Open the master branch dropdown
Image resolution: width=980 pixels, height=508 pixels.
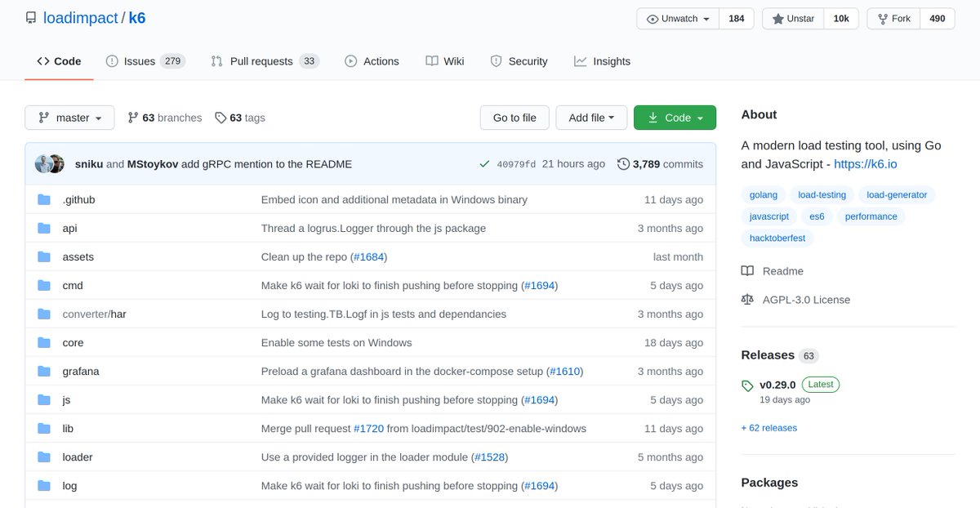pyautogui.click(x=69, y=118)
